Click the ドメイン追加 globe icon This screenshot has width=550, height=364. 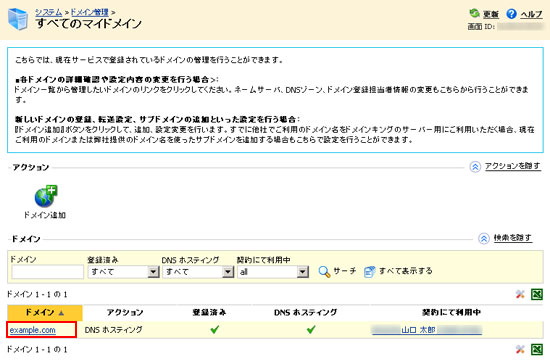[x=46, y=196]
